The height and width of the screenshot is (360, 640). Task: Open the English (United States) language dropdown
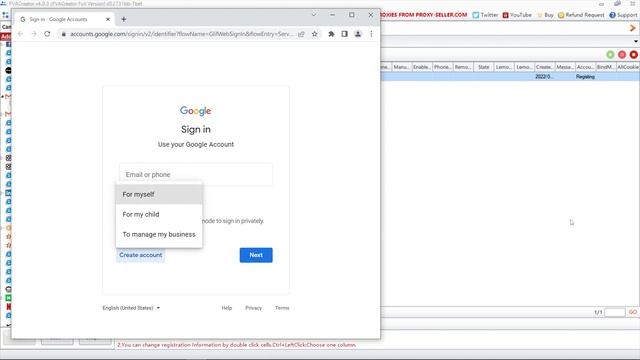click(131, 308)
